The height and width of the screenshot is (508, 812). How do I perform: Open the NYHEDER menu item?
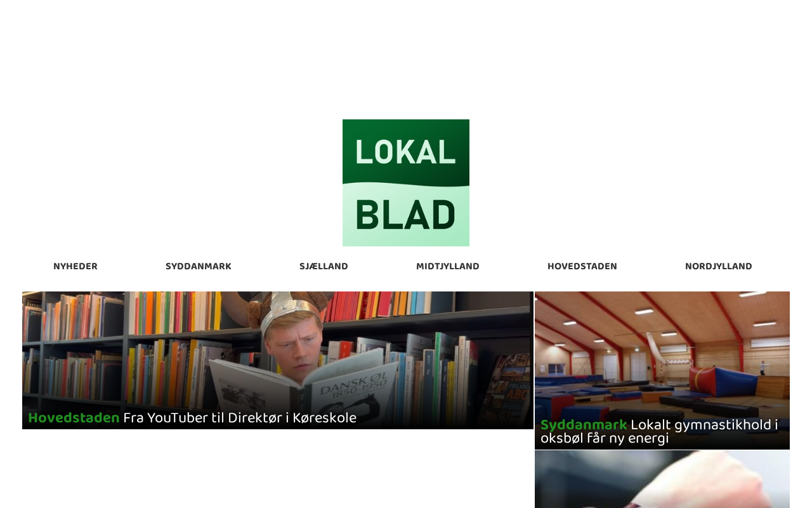pos(75,267)
